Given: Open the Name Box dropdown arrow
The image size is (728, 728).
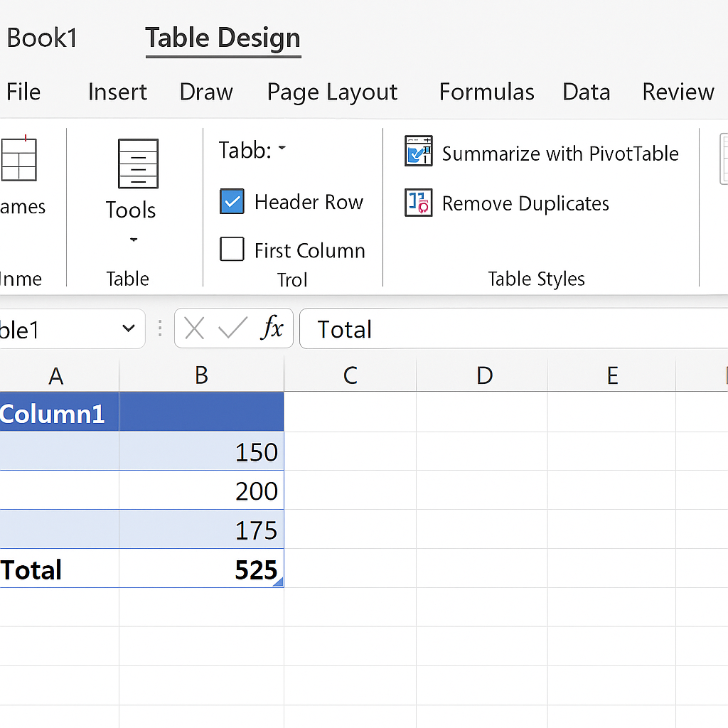Looking at the screenshot, I should pyautogui.click(x=129, y=328).
